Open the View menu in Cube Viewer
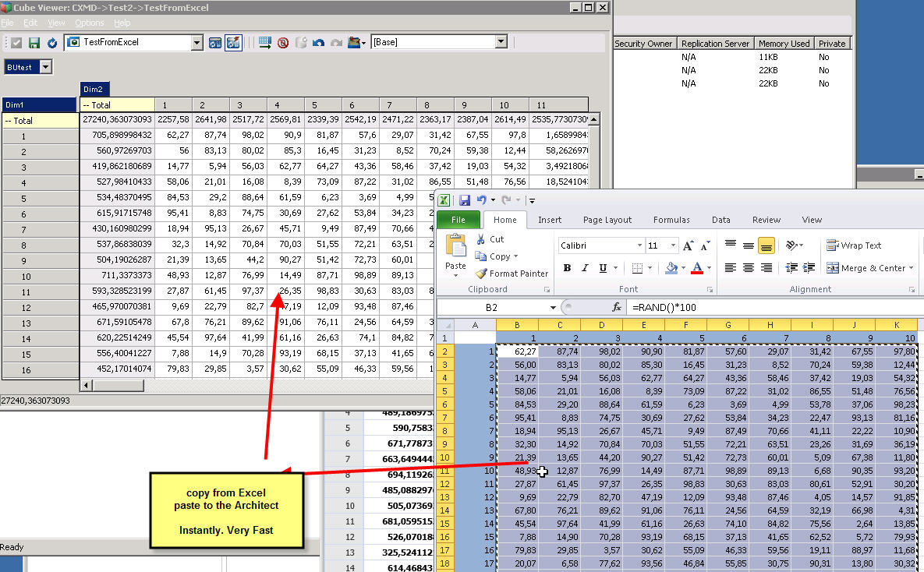 pos(56,23)
